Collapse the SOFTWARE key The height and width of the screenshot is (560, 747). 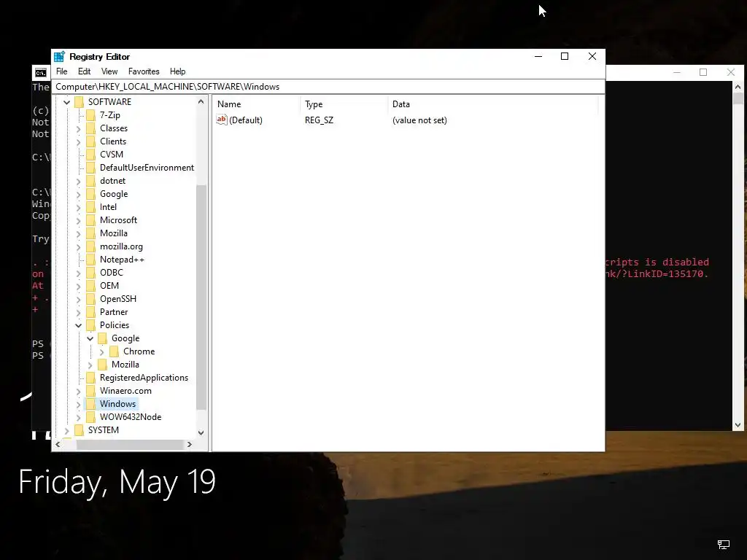click(x=66, y=102)
